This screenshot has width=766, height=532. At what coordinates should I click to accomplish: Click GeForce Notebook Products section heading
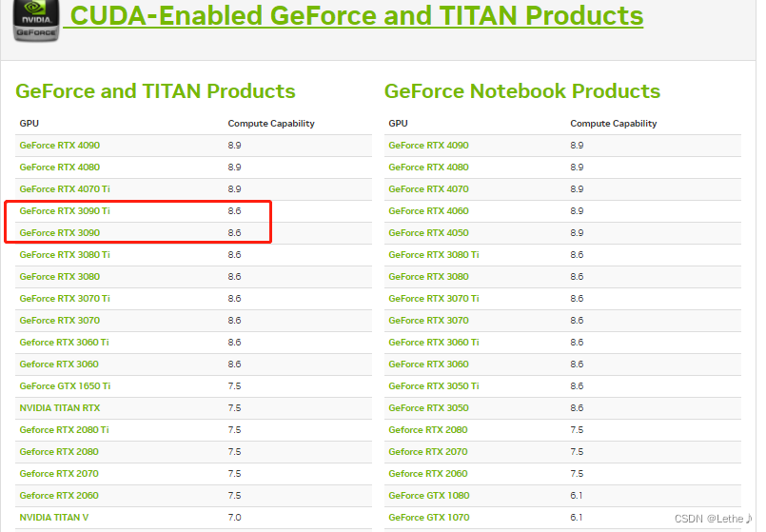pos(522,91)
